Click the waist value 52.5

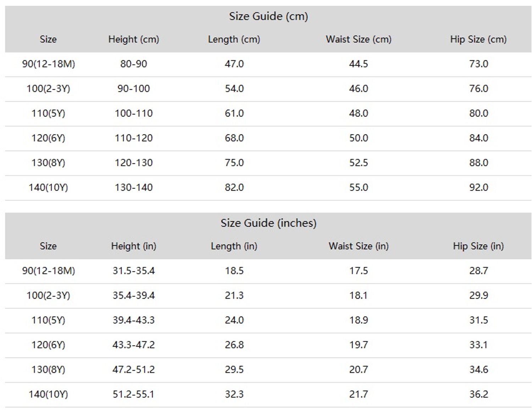pos(359,163)
